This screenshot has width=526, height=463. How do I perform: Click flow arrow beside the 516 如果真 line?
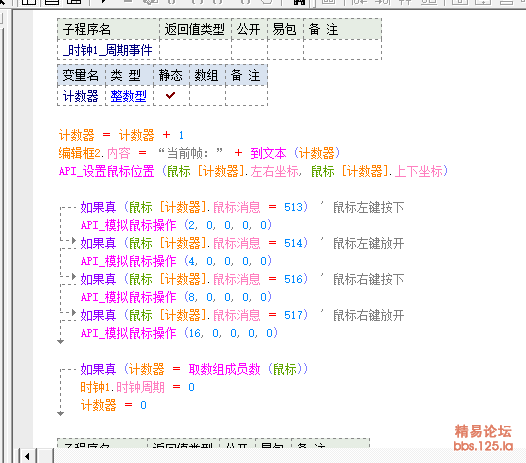(73, 276)
